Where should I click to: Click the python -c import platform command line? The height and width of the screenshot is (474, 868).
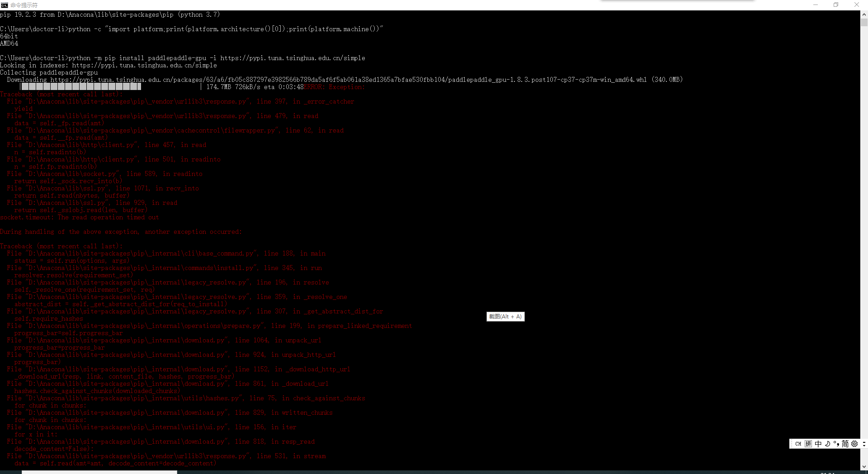tap(192, 29)
